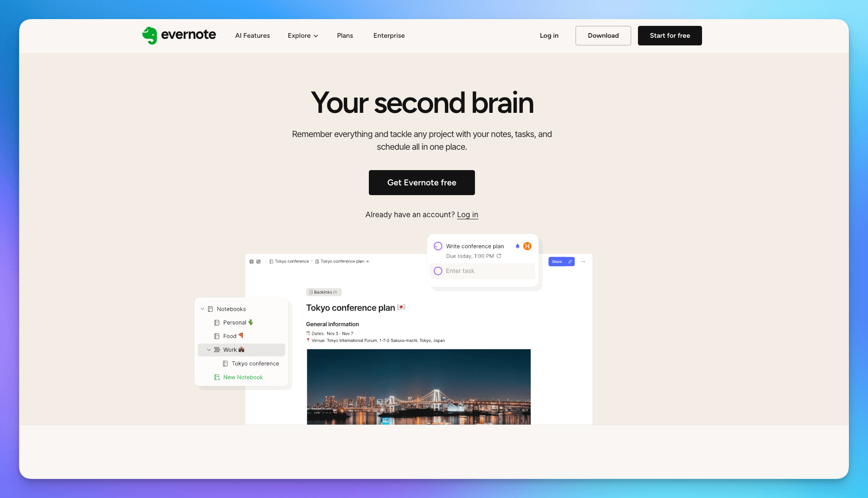Collapse the Notebooks tree chevron
This screenshot has width=868, height=498.
202,309
